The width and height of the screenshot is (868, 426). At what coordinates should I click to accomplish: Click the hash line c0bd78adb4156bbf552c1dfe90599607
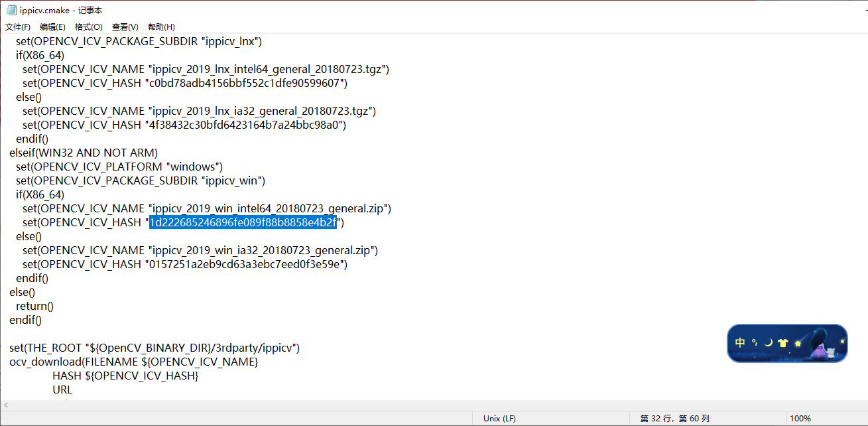[x=185, y=83]
